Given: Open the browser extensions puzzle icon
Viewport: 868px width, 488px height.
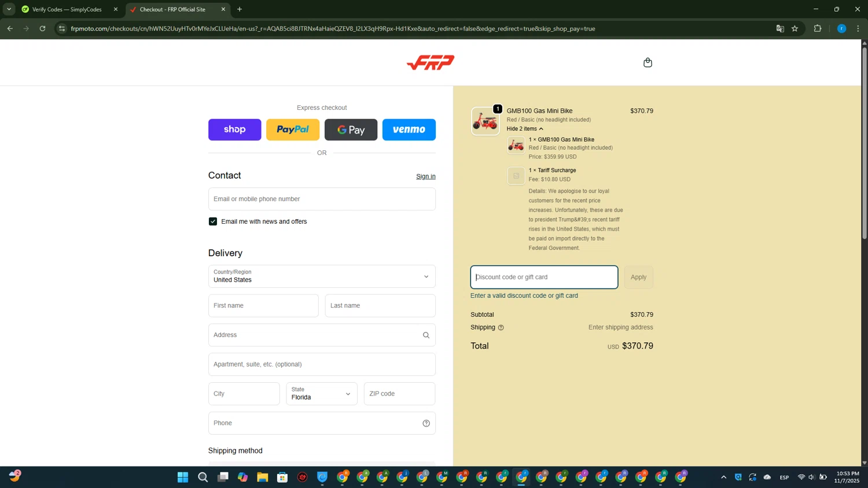Looking at the screenshot, I should 818,28.
